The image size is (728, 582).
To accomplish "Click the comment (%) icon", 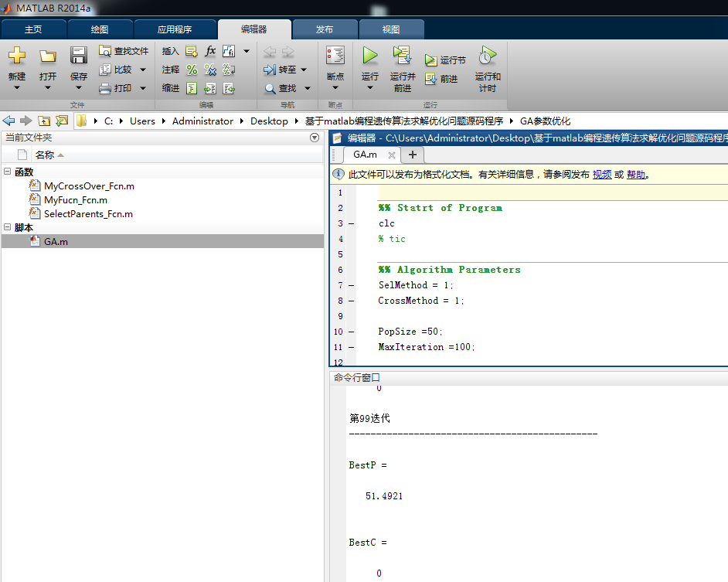I will pos(192,70).
